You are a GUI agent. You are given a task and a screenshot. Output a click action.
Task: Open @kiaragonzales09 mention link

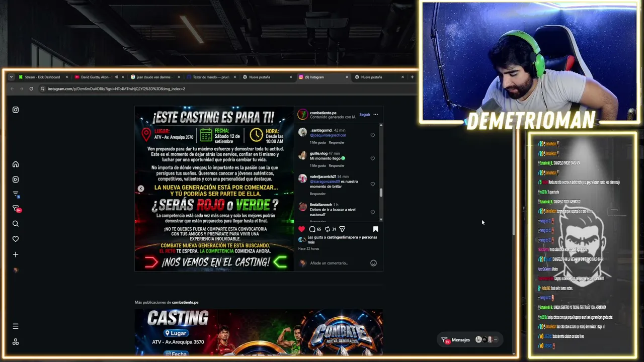(325, 182)
